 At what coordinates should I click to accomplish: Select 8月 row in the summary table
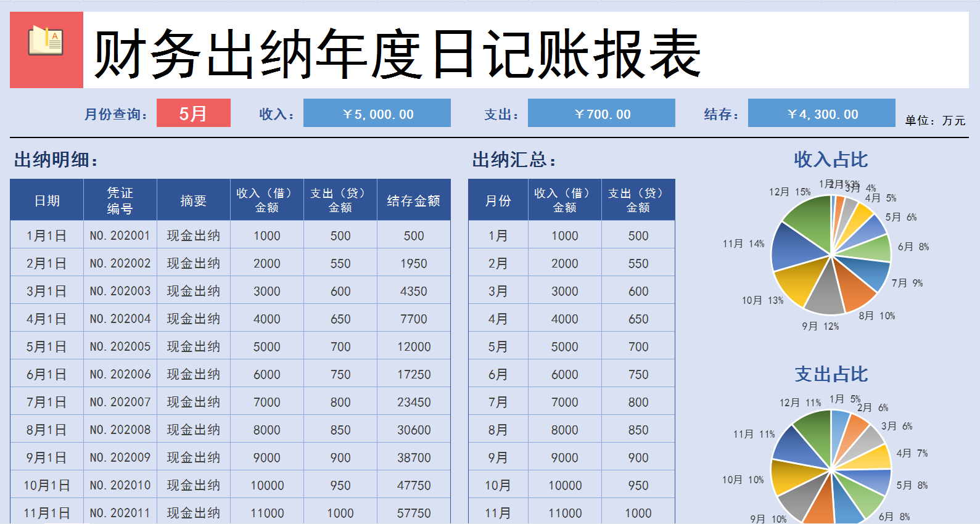coord(572,430)
